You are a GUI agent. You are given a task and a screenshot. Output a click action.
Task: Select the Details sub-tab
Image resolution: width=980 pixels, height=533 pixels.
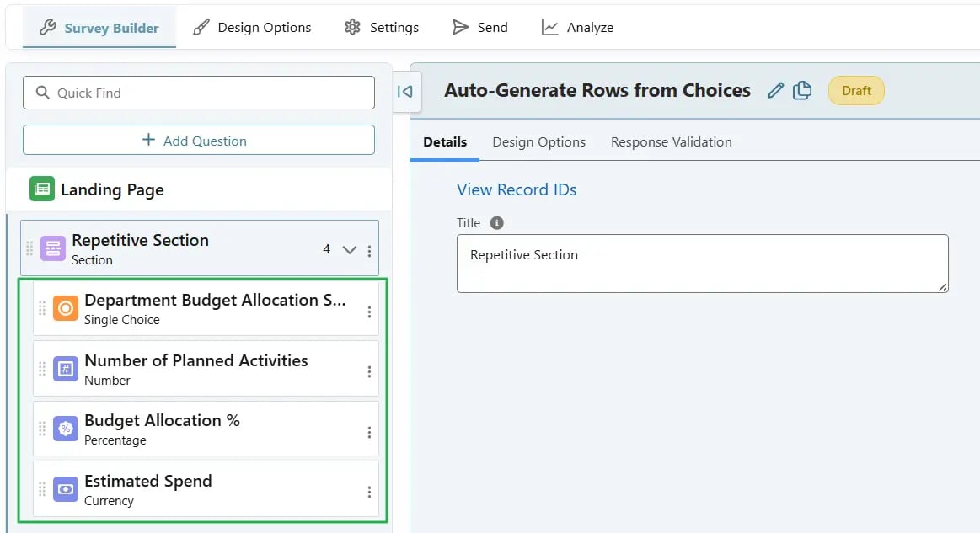coord(445,141)
